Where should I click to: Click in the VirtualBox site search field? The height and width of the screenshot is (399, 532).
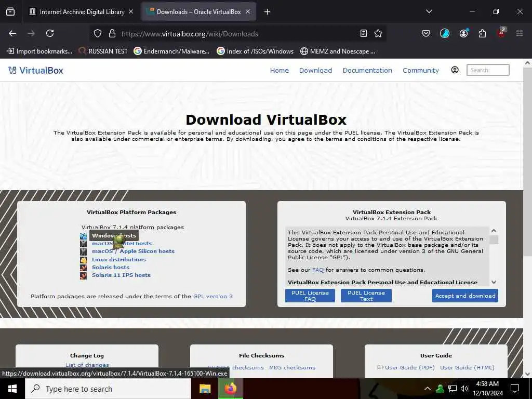[488, 70]
